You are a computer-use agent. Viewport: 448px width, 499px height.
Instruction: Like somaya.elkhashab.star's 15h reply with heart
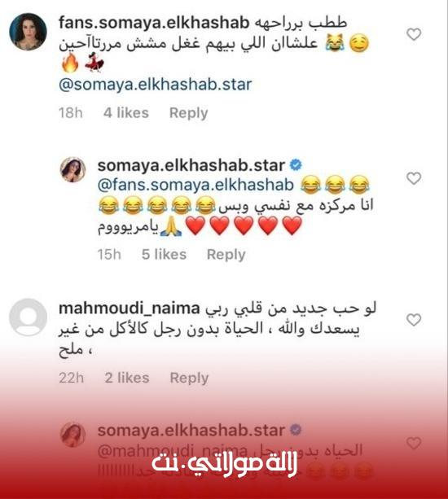point(414,178)
